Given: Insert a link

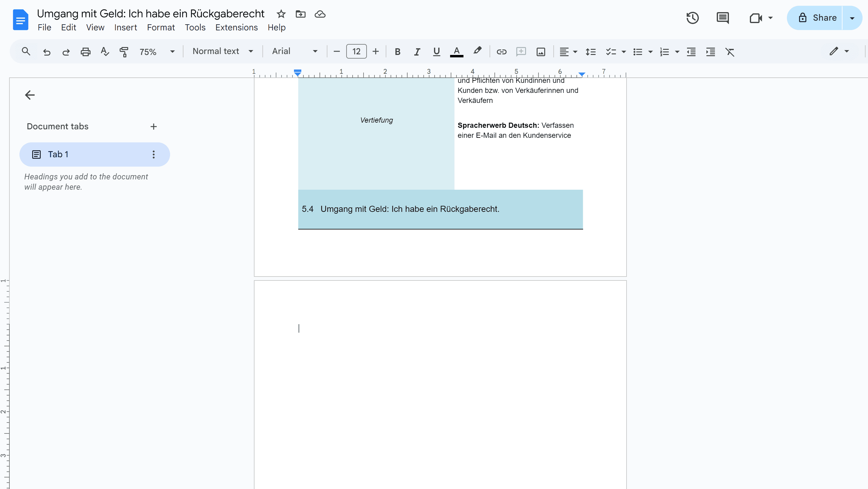Looking at the screenshot, I should [x=501, y=52].
